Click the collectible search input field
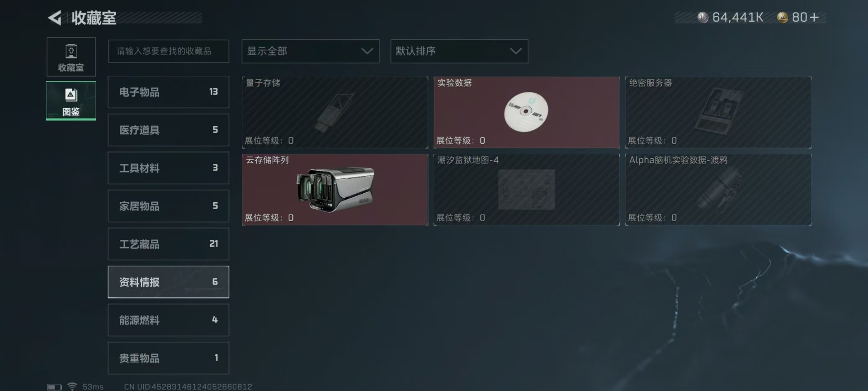 [x=169, y=51]
